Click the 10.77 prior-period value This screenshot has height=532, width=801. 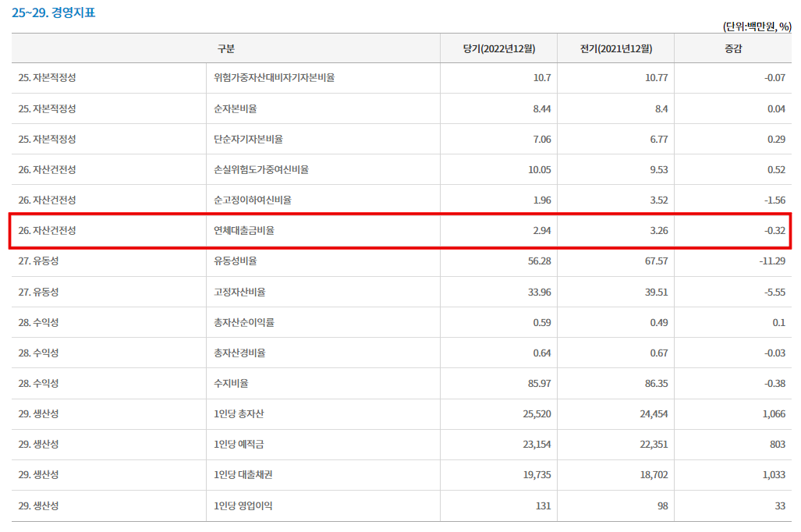[657, 78]
